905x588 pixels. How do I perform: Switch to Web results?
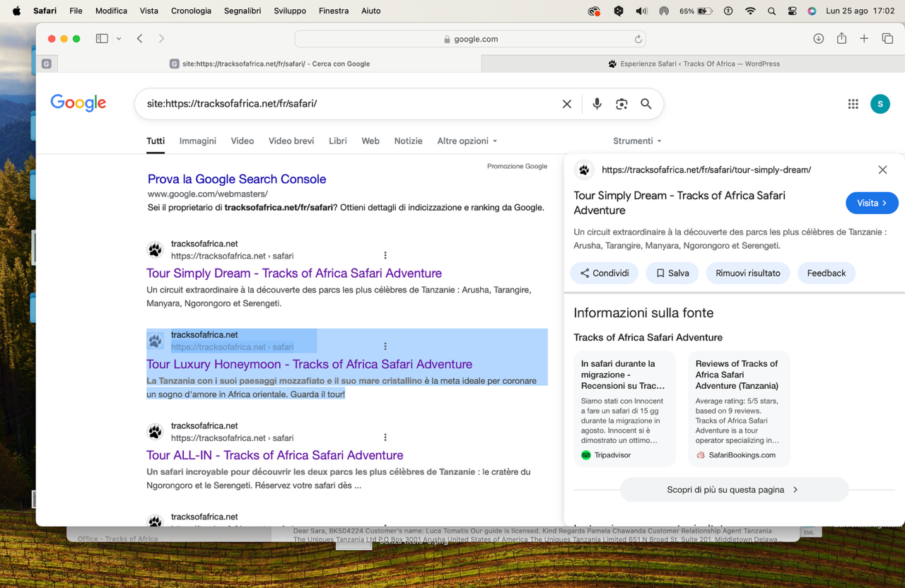tap(370, 141)
